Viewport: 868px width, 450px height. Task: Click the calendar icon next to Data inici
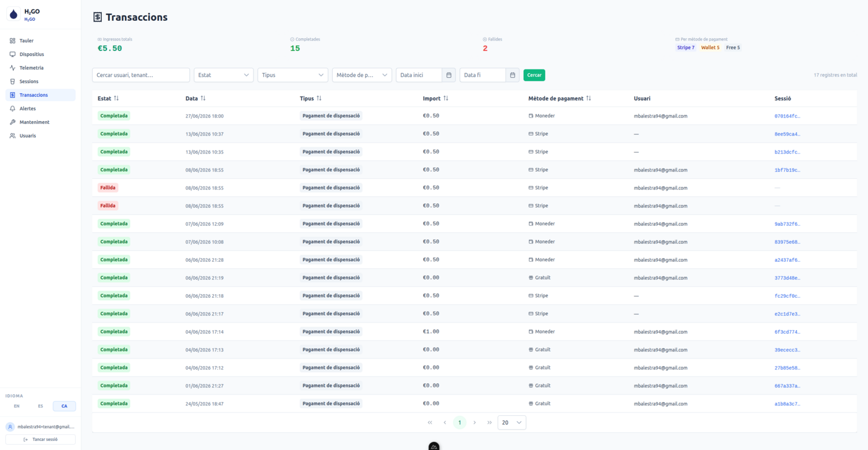click(449, 75)
